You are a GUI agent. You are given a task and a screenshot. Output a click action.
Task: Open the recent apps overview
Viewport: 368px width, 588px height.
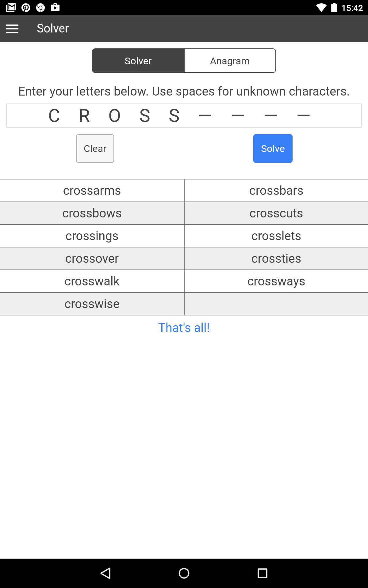click(262, 573)
